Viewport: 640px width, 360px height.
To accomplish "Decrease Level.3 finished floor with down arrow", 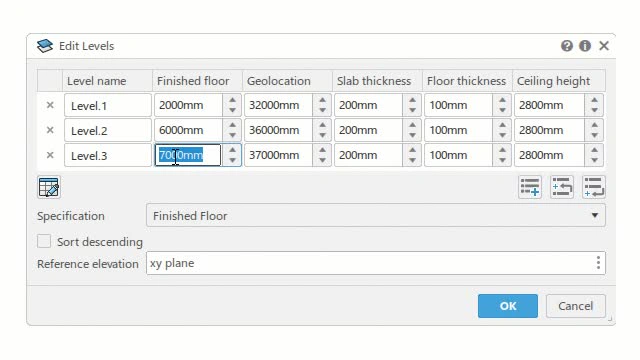I will pyautogui.click(x=232, y=160).
